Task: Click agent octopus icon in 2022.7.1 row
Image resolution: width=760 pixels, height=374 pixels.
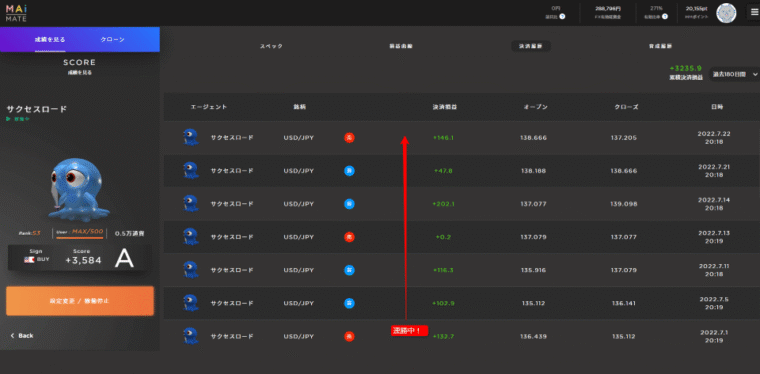Action: point(191,336)
